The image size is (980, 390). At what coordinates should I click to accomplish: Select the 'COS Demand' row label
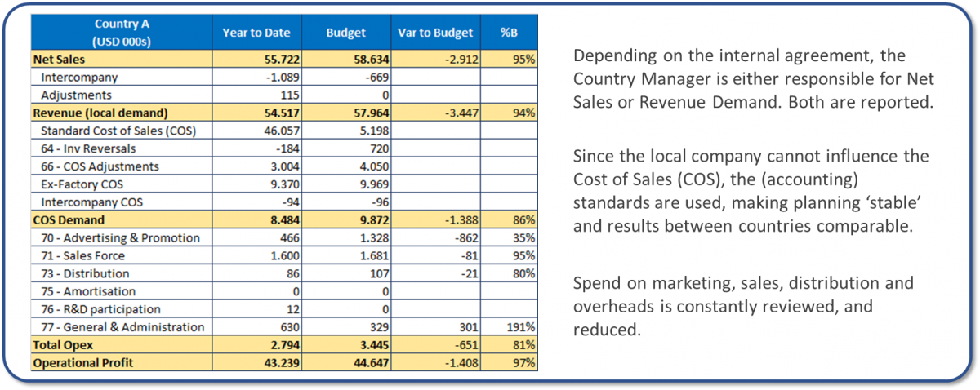(x=69, y=220)
